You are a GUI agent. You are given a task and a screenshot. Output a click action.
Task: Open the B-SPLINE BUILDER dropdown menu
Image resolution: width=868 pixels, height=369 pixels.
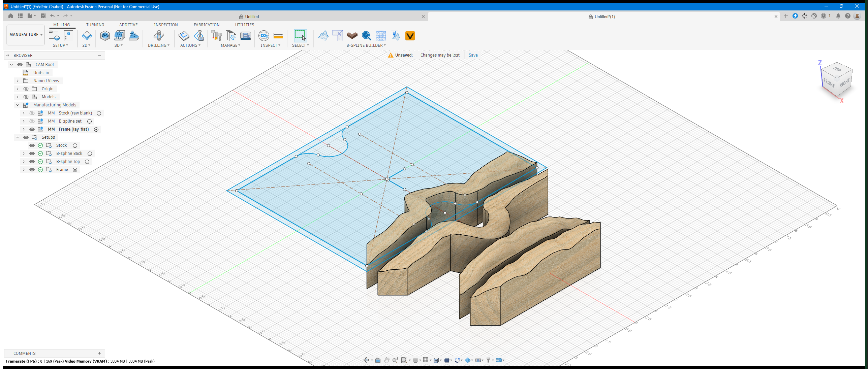(x=366, y=45)
